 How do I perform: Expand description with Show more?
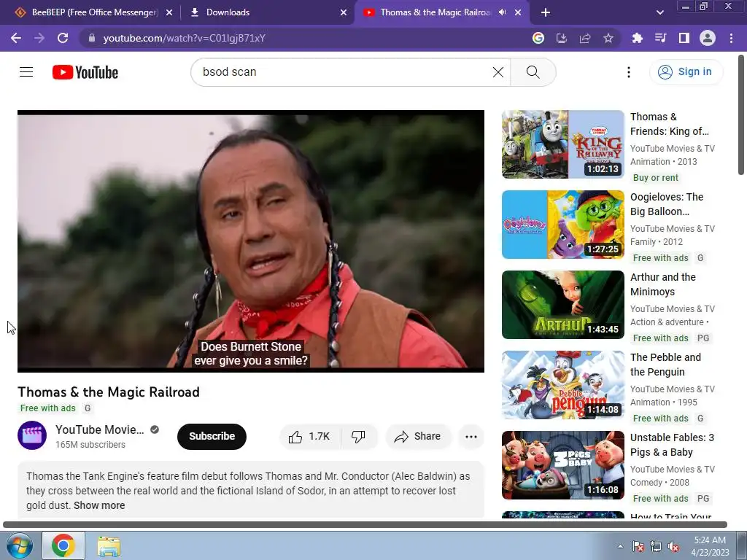coord(99,506)
